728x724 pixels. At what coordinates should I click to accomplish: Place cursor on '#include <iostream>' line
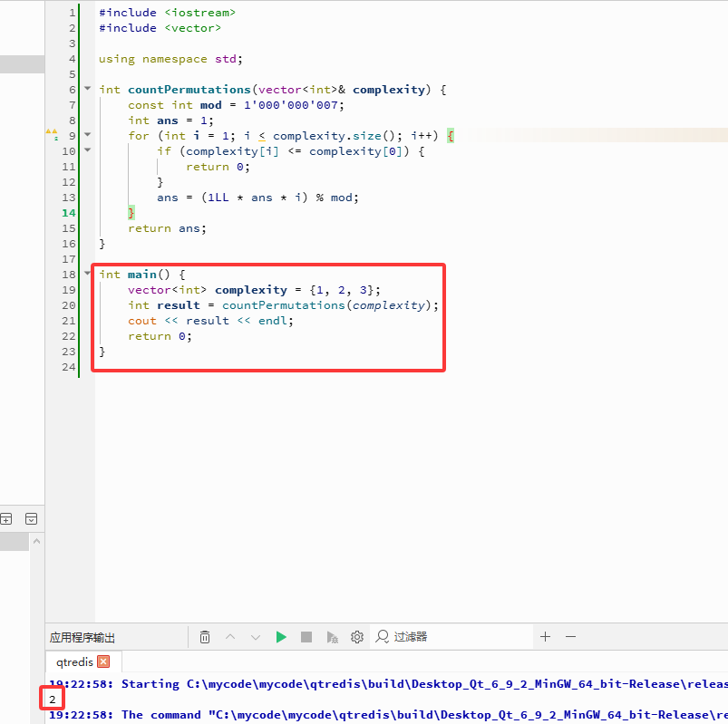pyautogui.click(x=167, y=13)
